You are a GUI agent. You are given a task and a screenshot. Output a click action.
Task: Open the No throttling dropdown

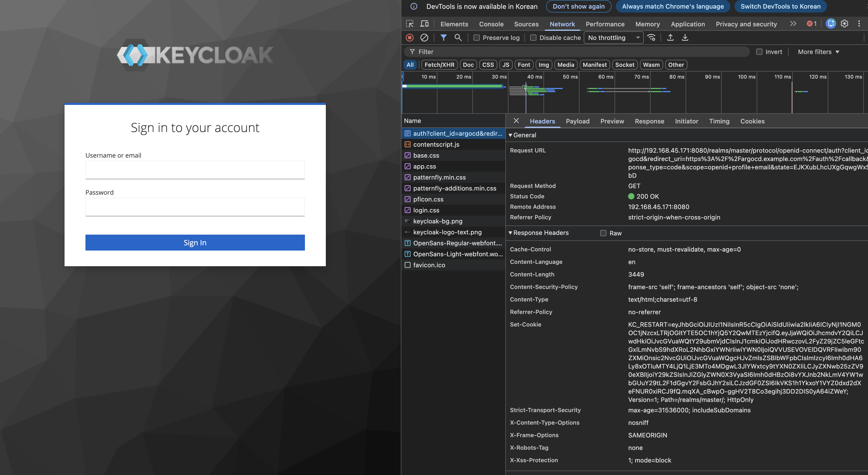[x=613, y=38]
